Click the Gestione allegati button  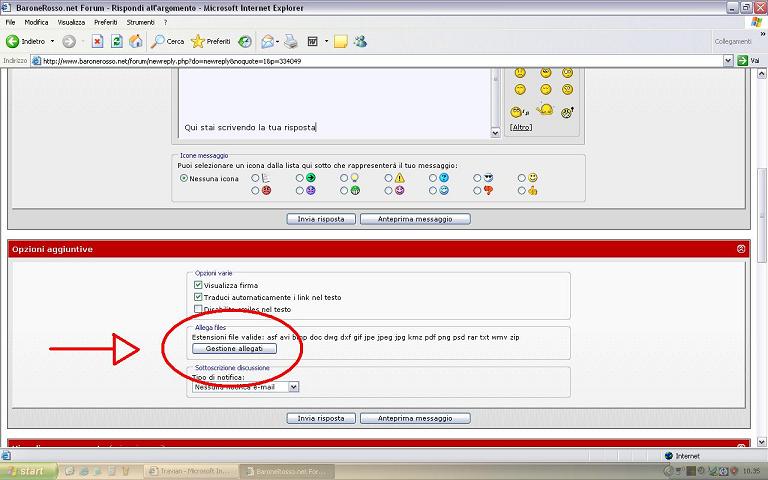pyautogui.click(x=234, y=349)
